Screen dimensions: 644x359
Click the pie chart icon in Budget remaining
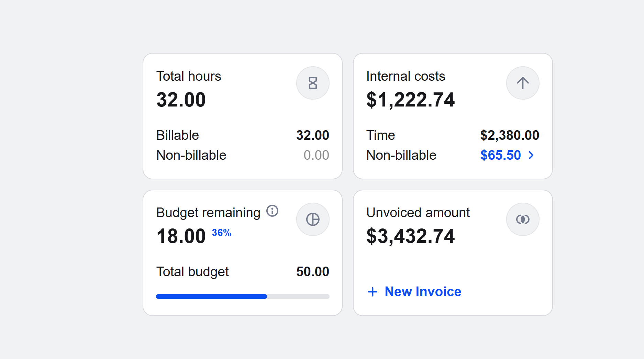coord(313,220)
